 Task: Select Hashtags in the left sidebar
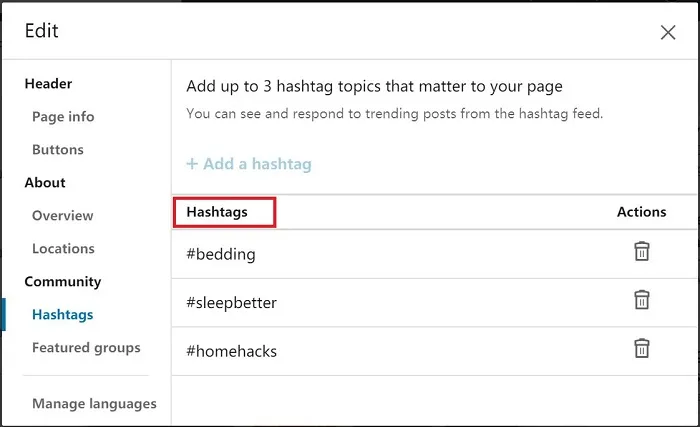coord(62,315)
